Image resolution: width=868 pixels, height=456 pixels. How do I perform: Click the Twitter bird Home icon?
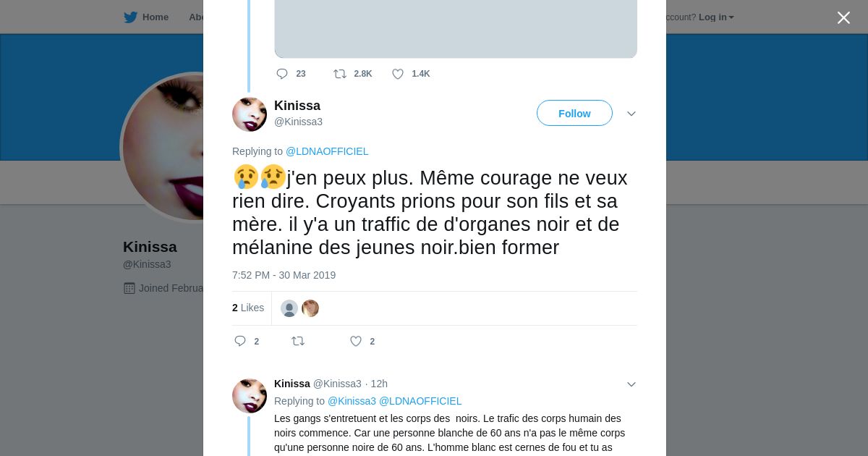(x=130, y=17)
